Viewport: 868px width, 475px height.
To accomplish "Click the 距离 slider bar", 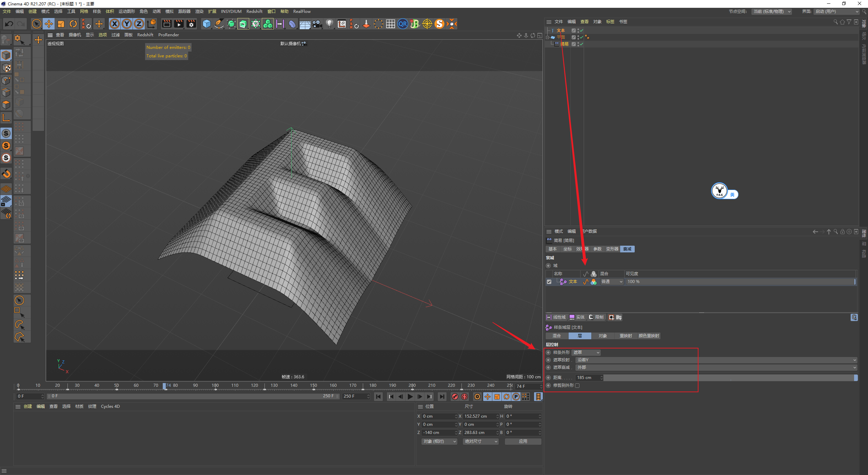I will 729,378.
